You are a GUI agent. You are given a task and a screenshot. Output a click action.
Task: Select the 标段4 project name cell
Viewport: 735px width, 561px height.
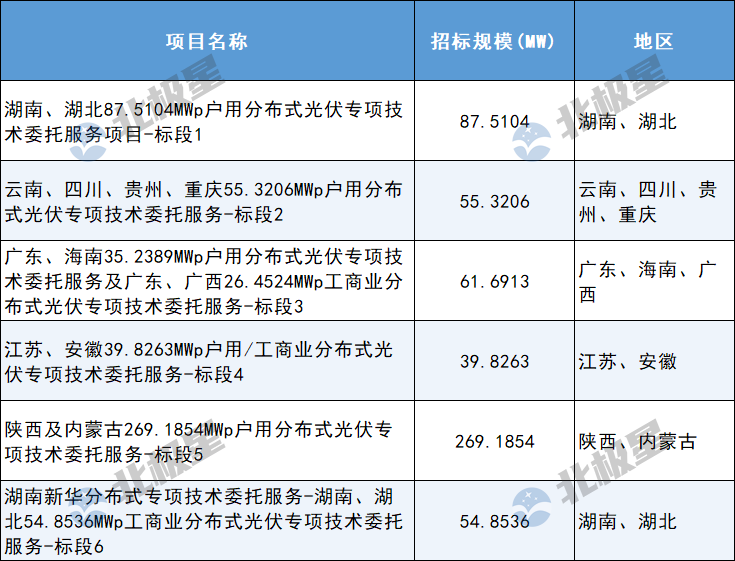tap(205, 361)
